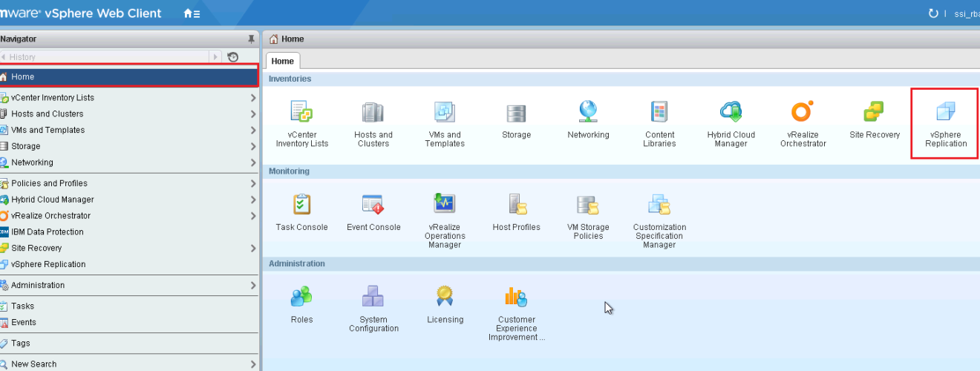Screen dimensions: 980x371
Task: Select vCenter Inventory Lists in Navigator
Action: click(129, 97)
